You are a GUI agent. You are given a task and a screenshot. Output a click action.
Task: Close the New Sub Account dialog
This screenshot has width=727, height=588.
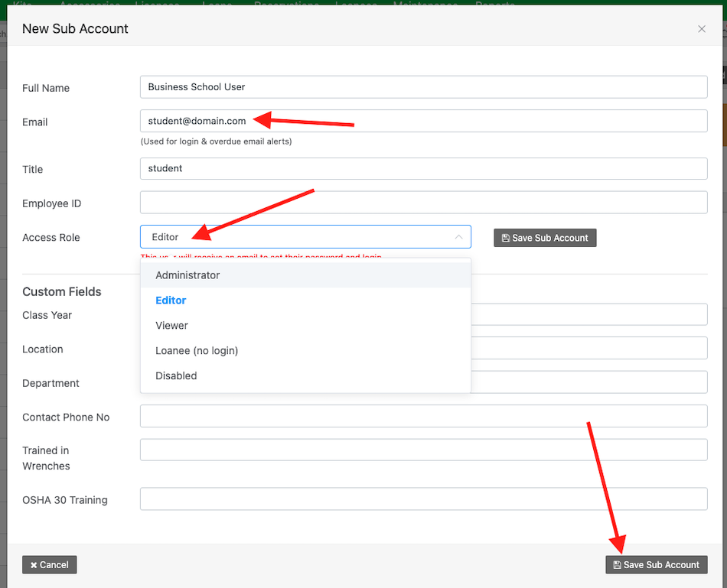tap(701, 28)
